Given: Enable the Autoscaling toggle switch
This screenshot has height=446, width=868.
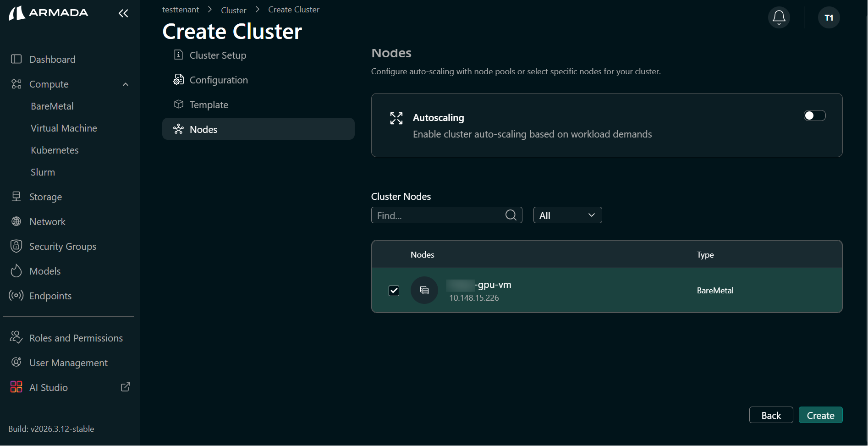Looking at the screenshot, I should coord(814,116).
